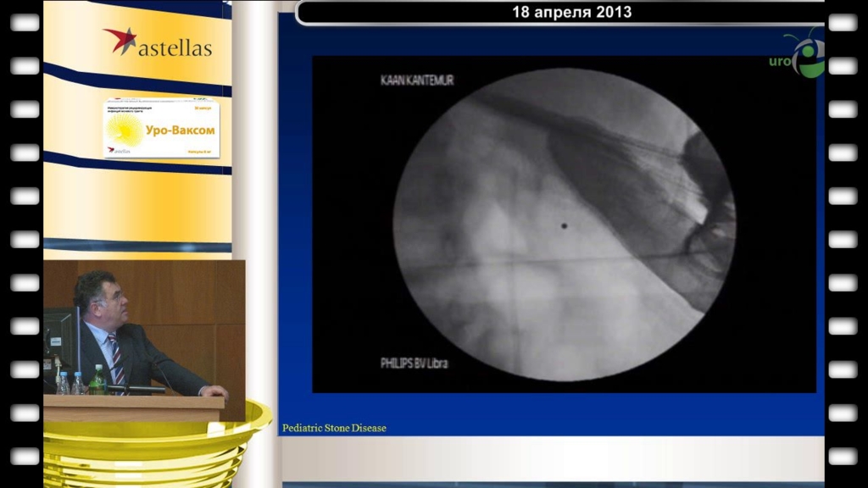Click the Astellas star logo
This screenshot has width=868, height=488.
click(120, 41)
